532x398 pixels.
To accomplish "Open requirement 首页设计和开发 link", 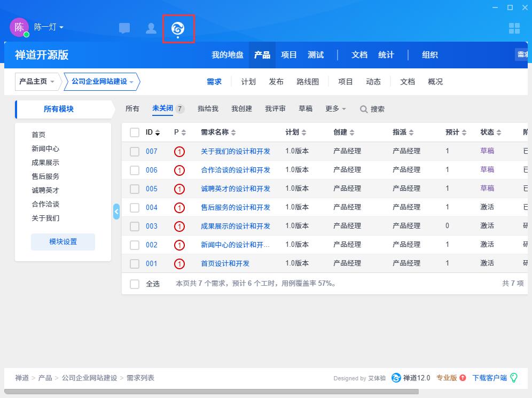I will coord(225,263).
